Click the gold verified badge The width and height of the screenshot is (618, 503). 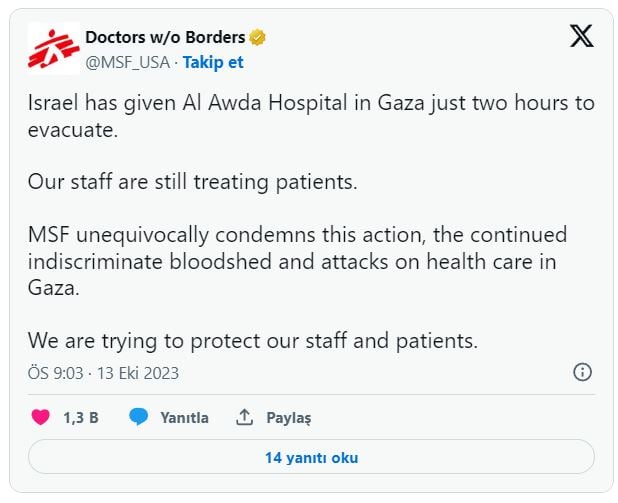258,38
